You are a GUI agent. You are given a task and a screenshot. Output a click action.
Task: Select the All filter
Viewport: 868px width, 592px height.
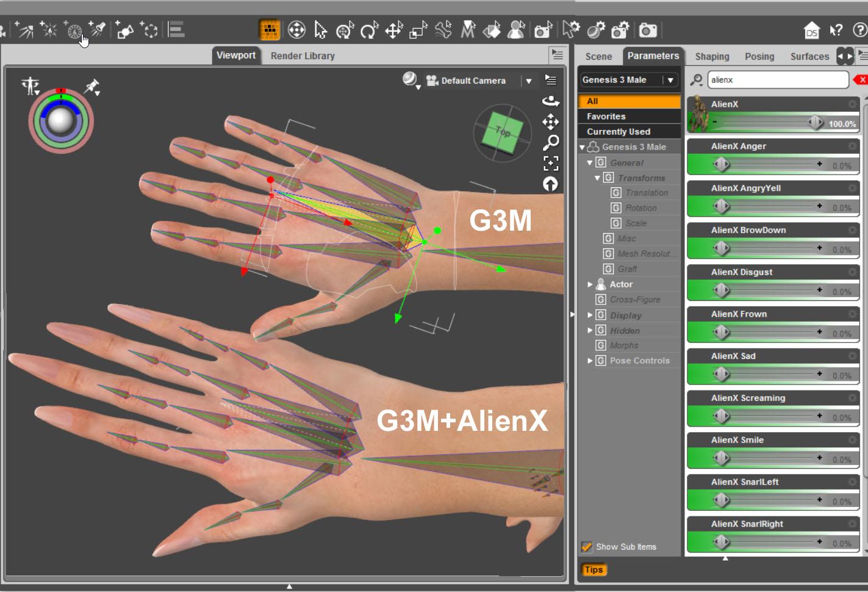[629, 101]
